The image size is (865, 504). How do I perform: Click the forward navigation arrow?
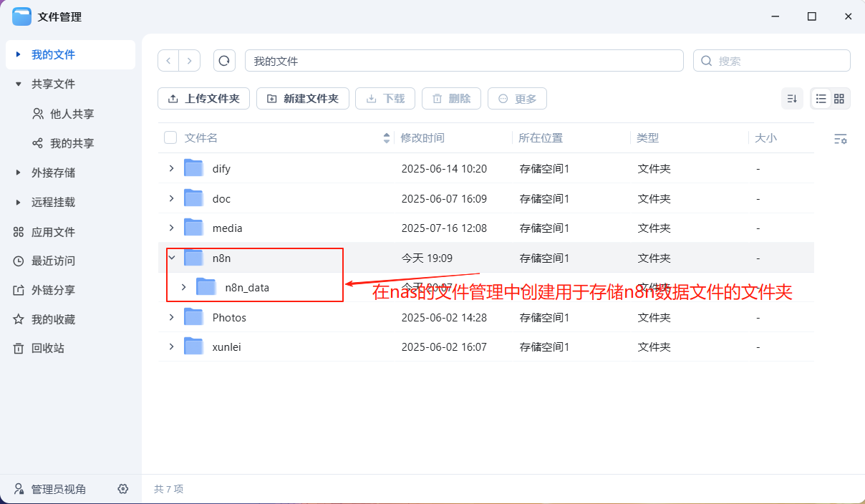coord(189,60)
